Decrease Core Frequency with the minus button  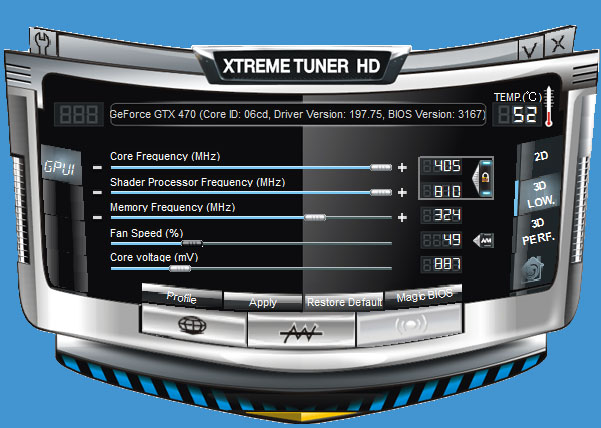coord(97,167)
